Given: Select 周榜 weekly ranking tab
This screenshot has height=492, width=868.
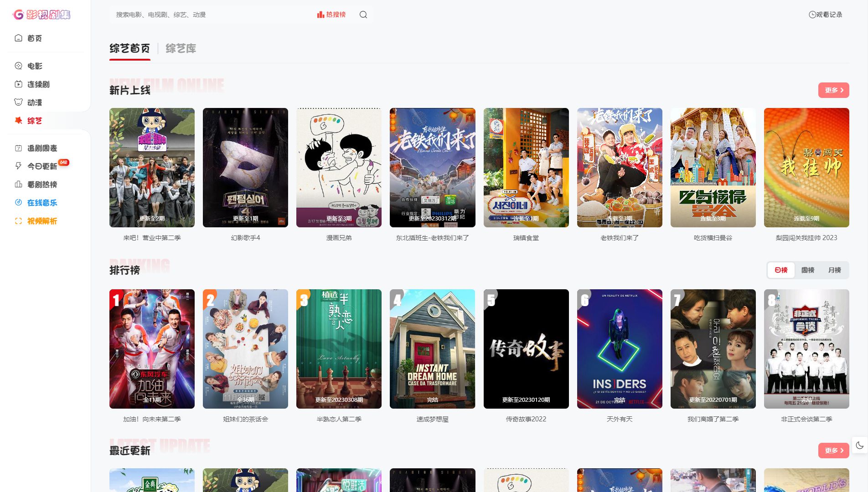Looking at the screenshot, I should click(808, 270).
